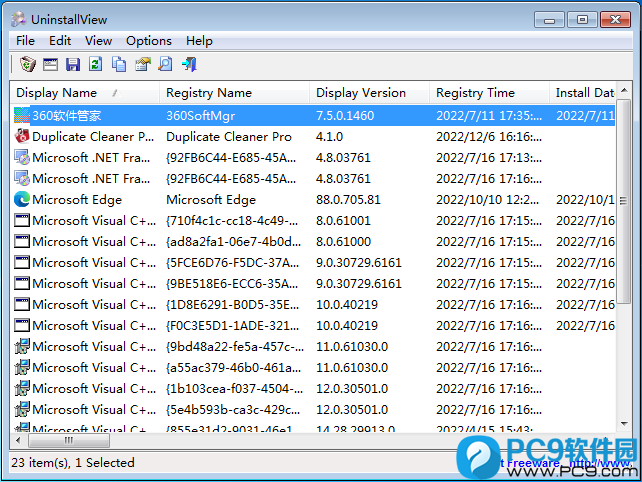Sort by the Display Name column header
Image resolution: width=642 pixels, height=482 pixels.
85,93
